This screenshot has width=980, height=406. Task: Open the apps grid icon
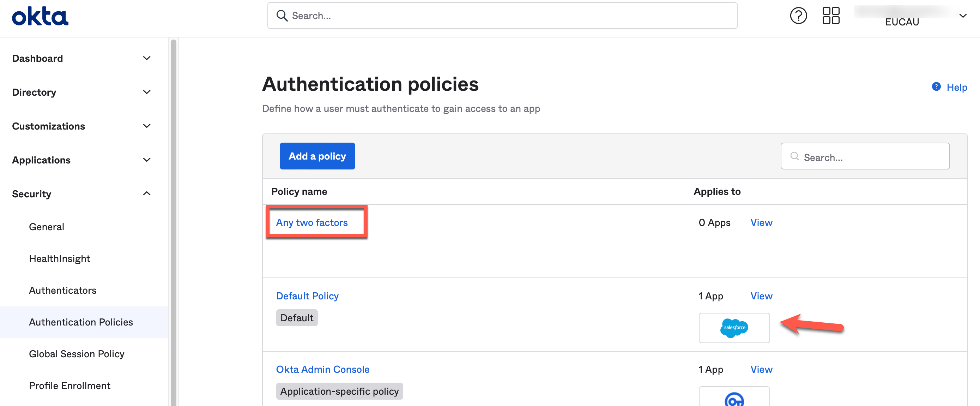click(x=830, y=16)
